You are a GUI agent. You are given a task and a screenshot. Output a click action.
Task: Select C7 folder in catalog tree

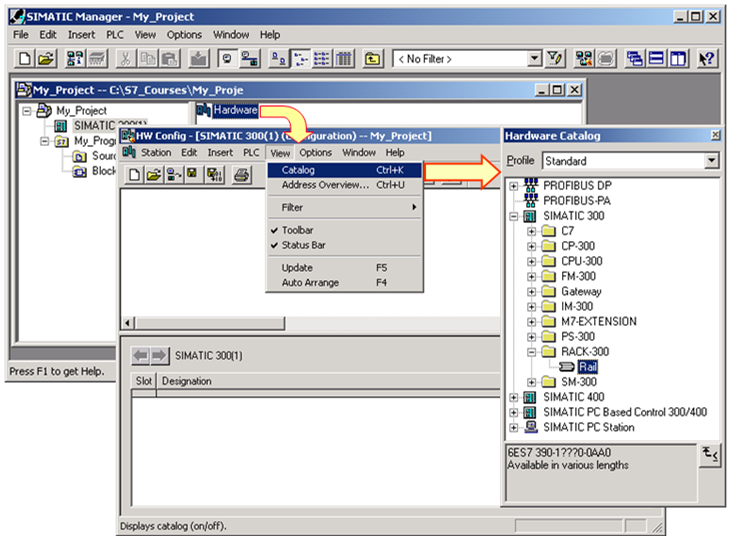pyautogui.click(x=567, y=231)
